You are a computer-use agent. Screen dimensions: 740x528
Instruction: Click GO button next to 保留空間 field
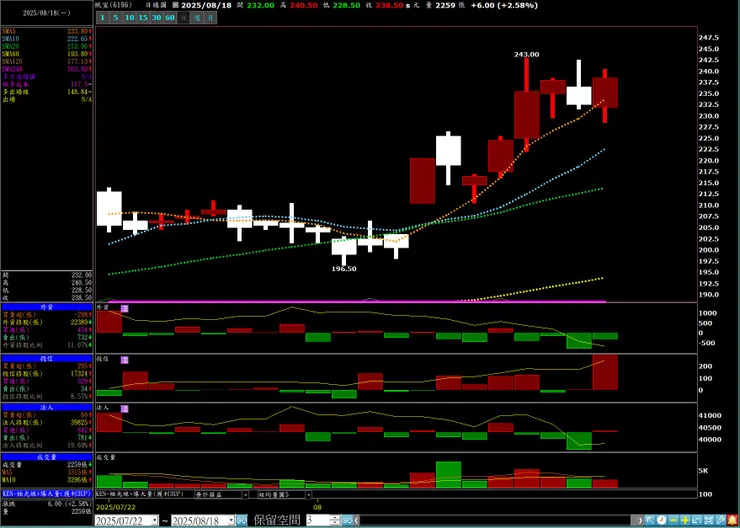pyautogui.click(x=347, y=520)
